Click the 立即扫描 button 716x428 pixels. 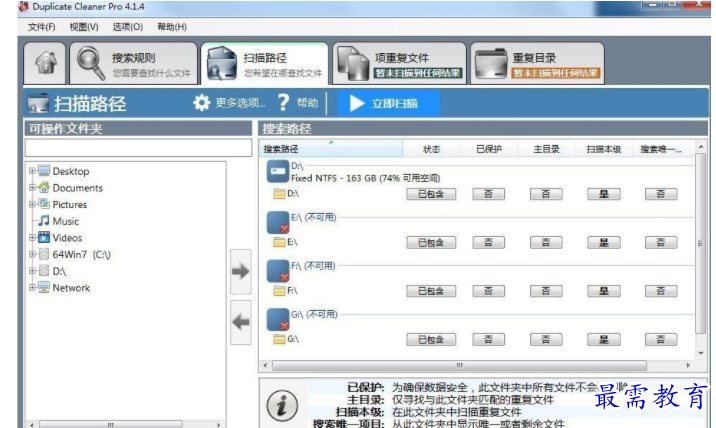389,103
